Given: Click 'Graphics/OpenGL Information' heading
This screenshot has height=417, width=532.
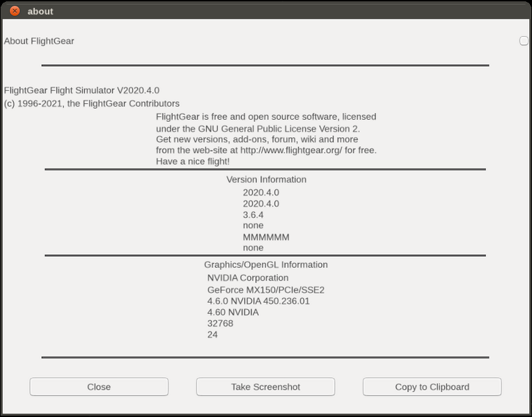Looking at the screenshot, I should (x=266, y=265).
